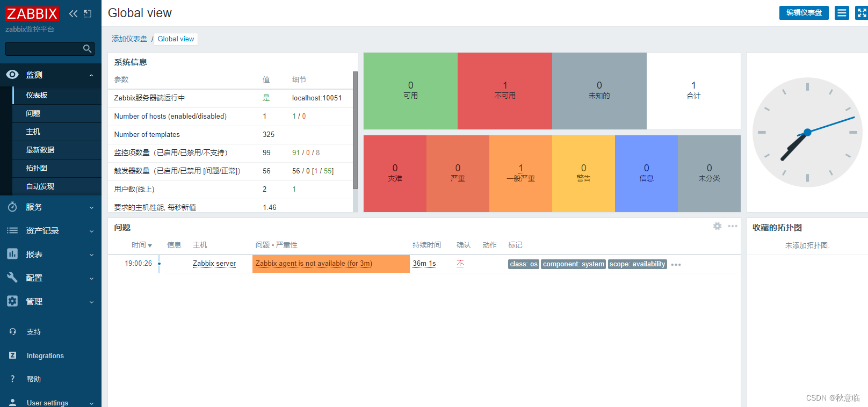This screenshot has width=868, height=407.
Task: Click the 19:00:26 problem time
Action: click(139, 263)
